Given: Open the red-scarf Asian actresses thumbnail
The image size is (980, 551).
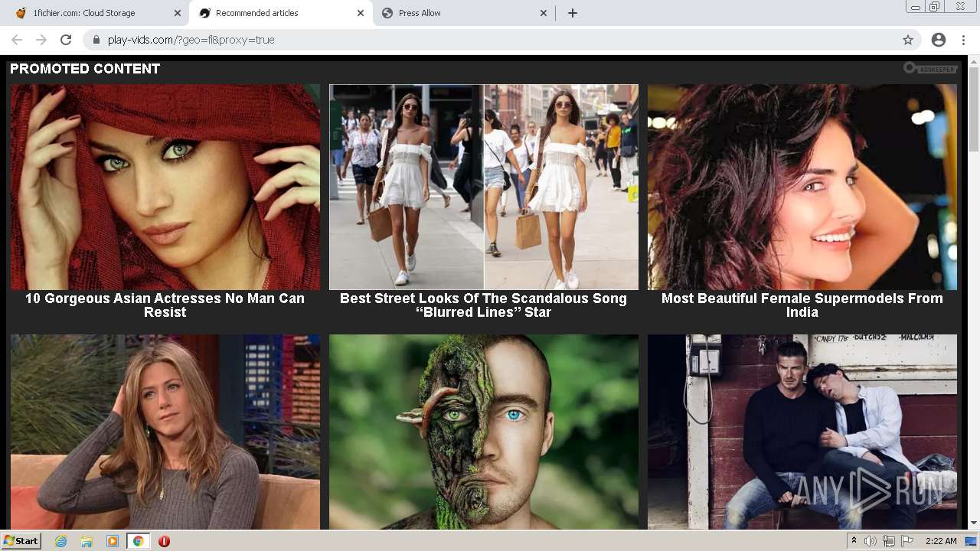Looking at the screenshot, I should click(165, 187).
